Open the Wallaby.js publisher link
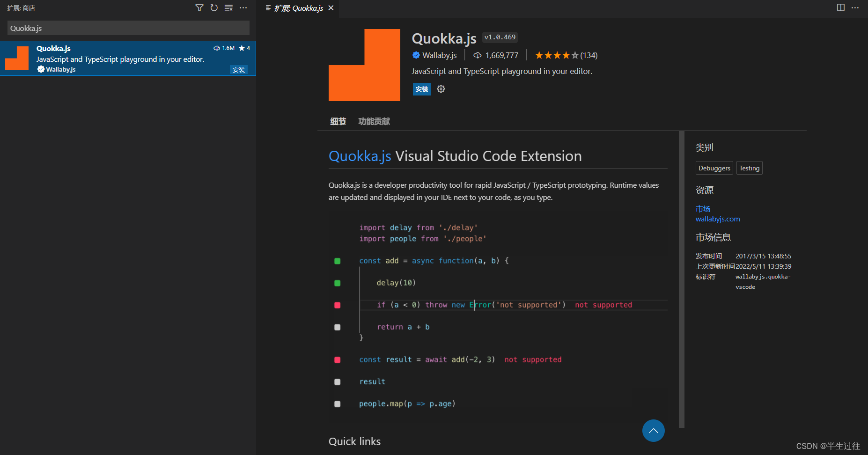 tap(439, 55)
